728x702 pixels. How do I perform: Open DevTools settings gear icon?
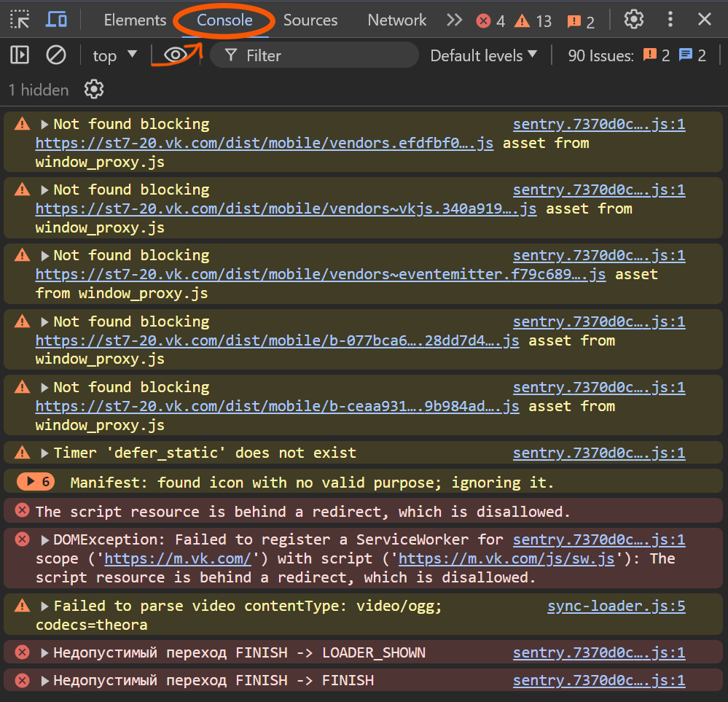tap(633, 20)
